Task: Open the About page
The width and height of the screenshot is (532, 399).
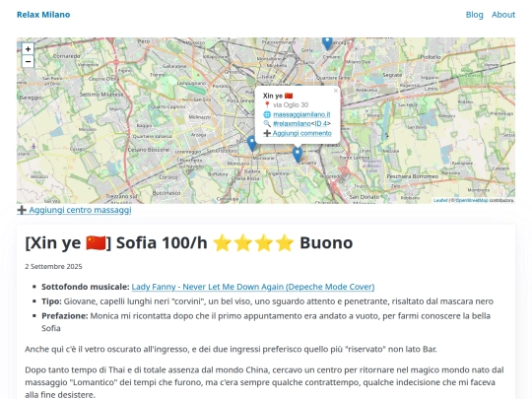Action: [x=503, y=15]
